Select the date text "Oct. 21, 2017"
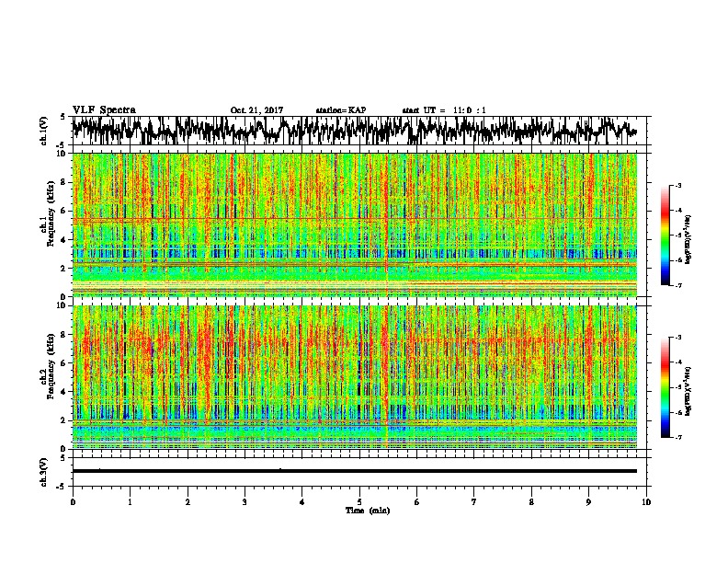The width and height of the screenshot is (728, 563). 256,110
